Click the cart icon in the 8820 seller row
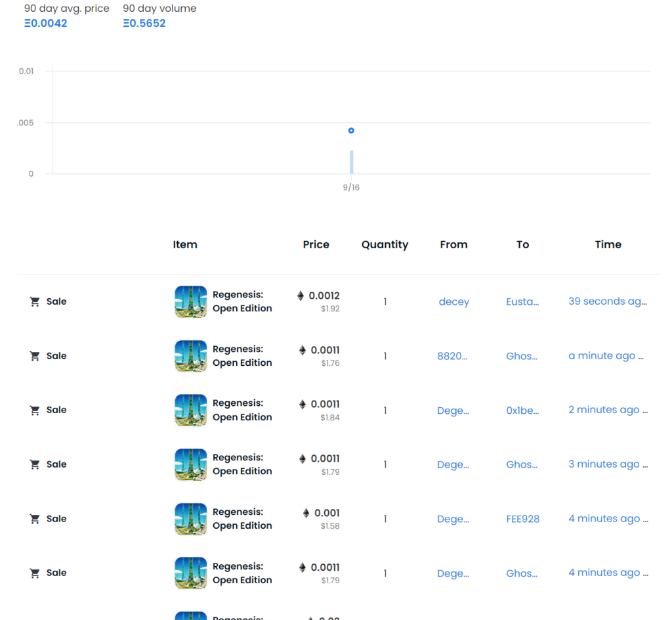 (35, 356)
